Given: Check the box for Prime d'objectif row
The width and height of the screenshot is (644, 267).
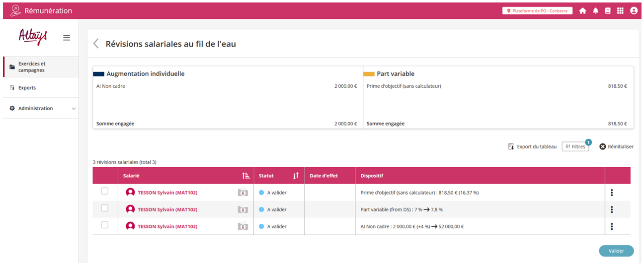Looking at the screenshot, I should click(104, 191).
